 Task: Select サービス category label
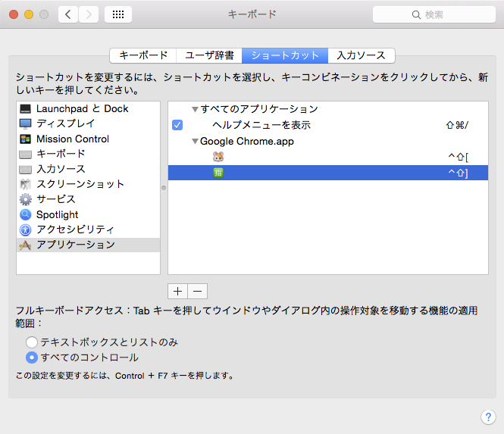56,199
